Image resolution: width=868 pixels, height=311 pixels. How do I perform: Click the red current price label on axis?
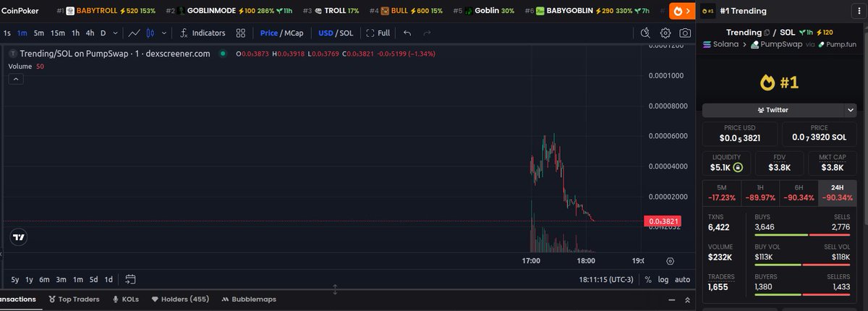coord(663,221)
